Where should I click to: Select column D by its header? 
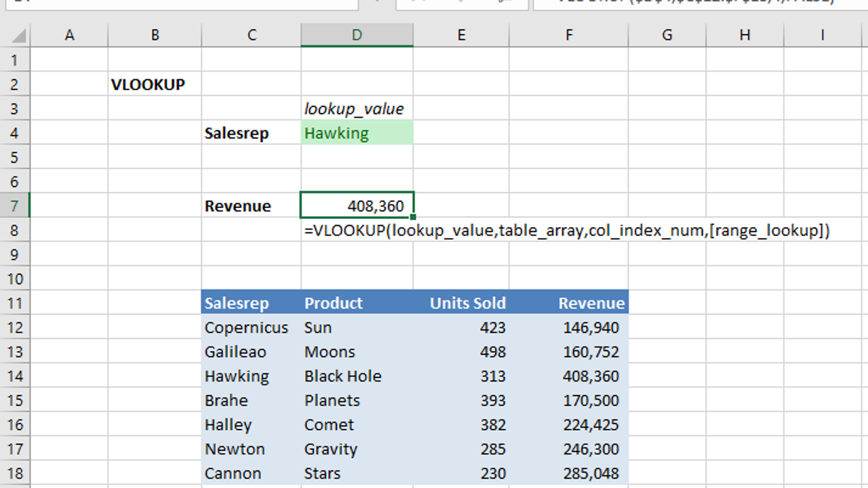tap(357, 35)
